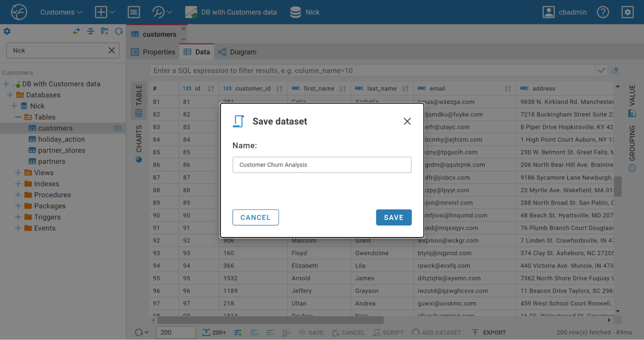The image size is (644, 340).
Task: Apply the SQL filter checkmark icon
Action: [x=601, y=71]
